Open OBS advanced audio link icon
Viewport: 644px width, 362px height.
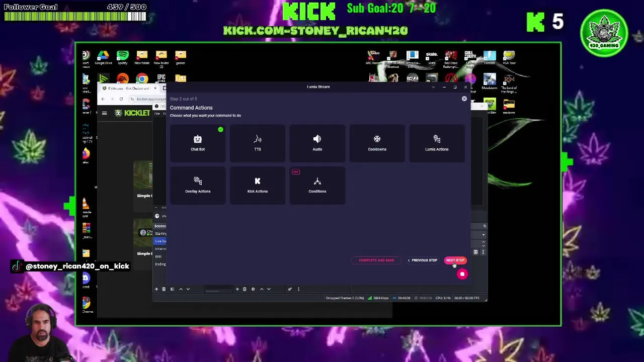[x=290, y=289]
